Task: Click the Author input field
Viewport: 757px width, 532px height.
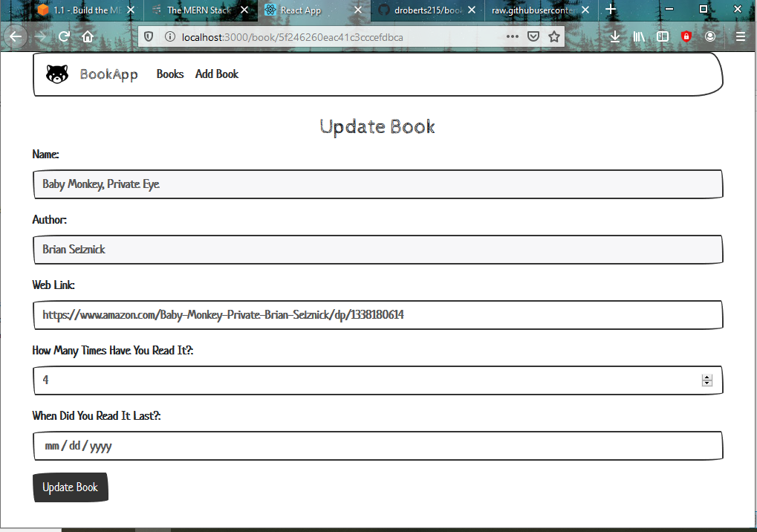Action: click(378, 250)
